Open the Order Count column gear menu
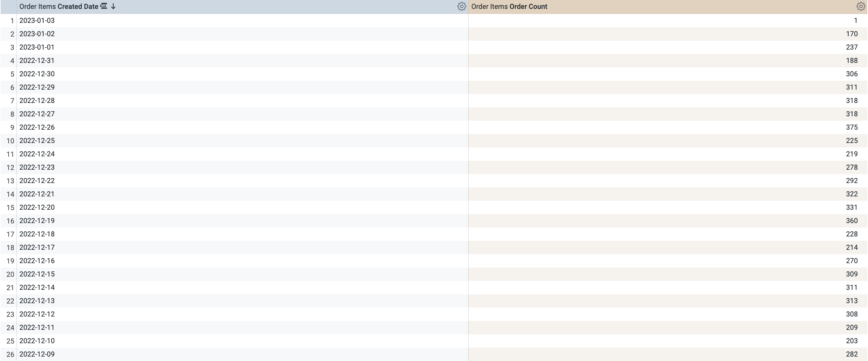Viewport: 868px width, 361px height. (861, 6)
